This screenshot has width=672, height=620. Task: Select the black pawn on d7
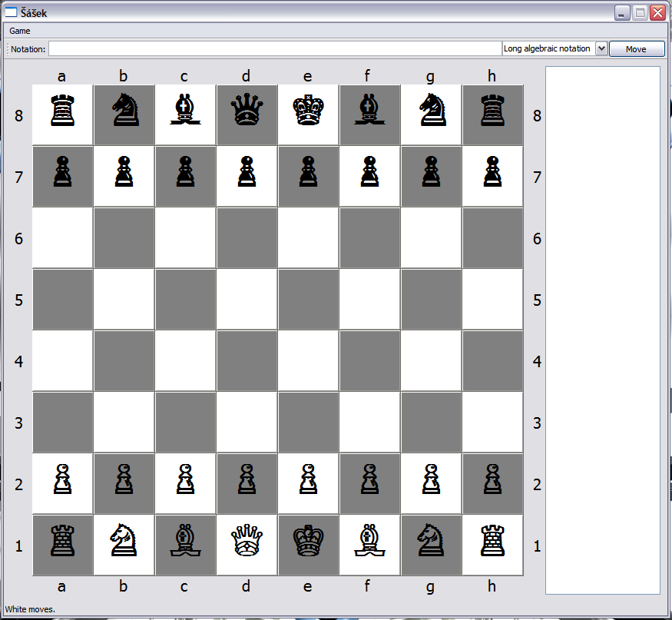pos(247,171)
